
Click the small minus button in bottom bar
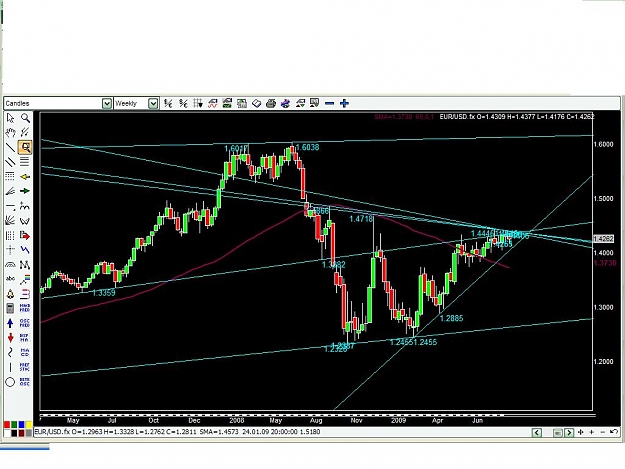point(602,432)
